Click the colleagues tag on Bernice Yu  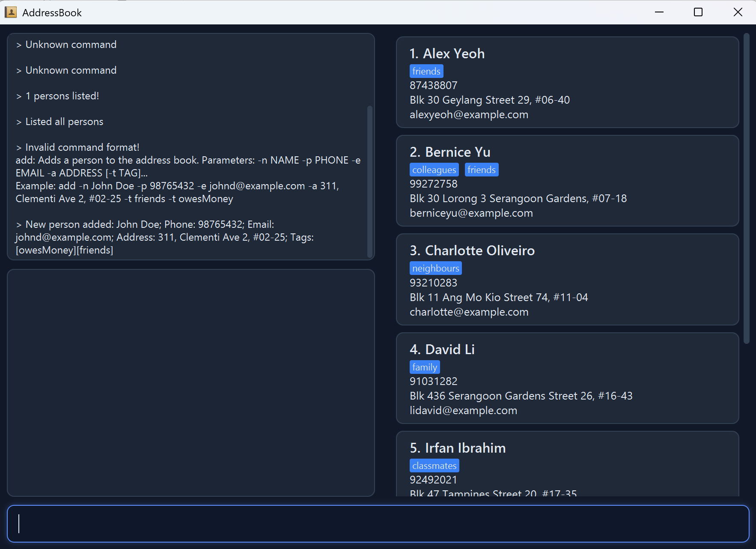coord(434,170)
